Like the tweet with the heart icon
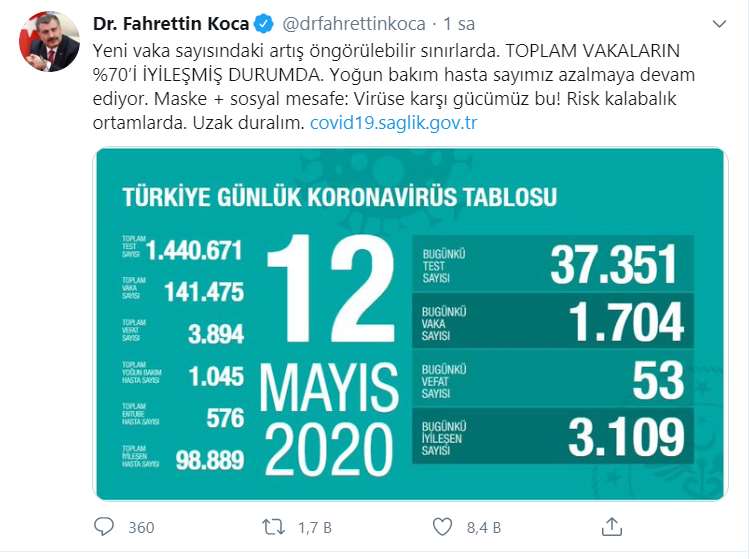The width and height of the screenshot is (749, 559). tap(442, 526)
